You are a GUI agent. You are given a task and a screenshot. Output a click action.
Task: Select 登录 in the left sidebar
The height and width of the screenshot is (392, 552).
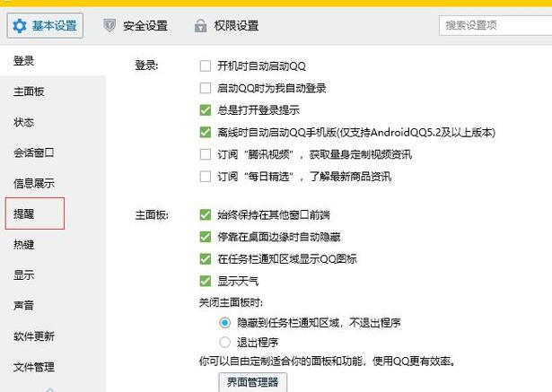click(x=53, y=60)
